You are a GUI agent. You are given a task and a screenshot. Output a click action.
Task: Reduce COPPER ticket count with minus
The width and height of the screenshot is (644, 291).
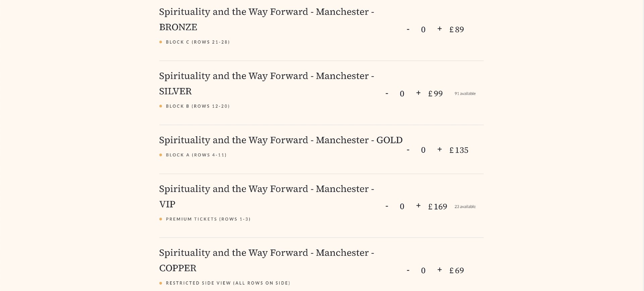click(408, 271)
